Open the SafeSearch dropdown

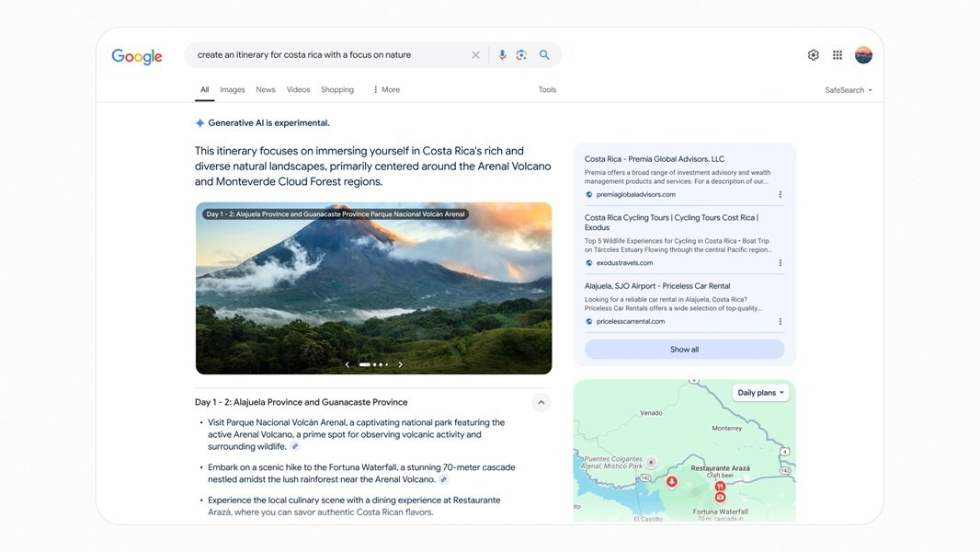click(847, 89)
